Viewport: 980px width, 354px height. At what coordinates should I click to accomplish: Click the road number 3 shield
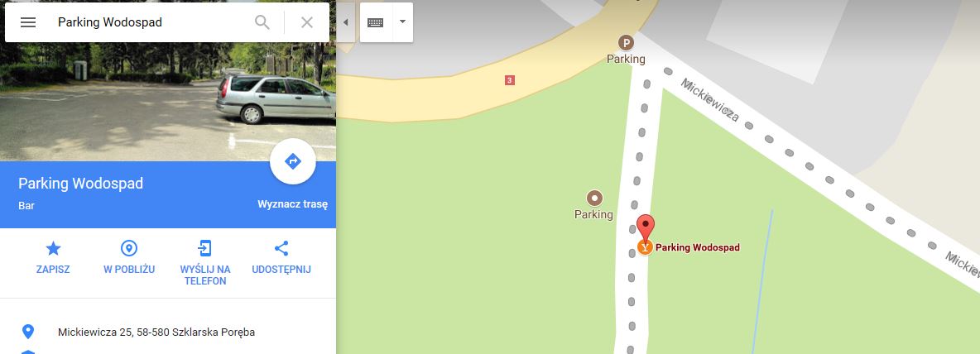[509, 80]
